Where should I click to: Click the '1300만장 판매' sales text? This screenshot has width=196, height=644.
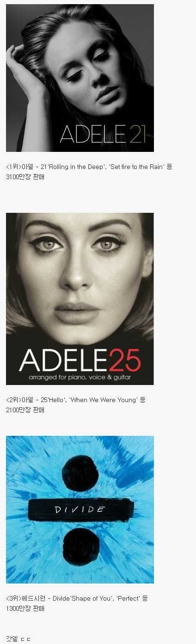click(25, 608)
